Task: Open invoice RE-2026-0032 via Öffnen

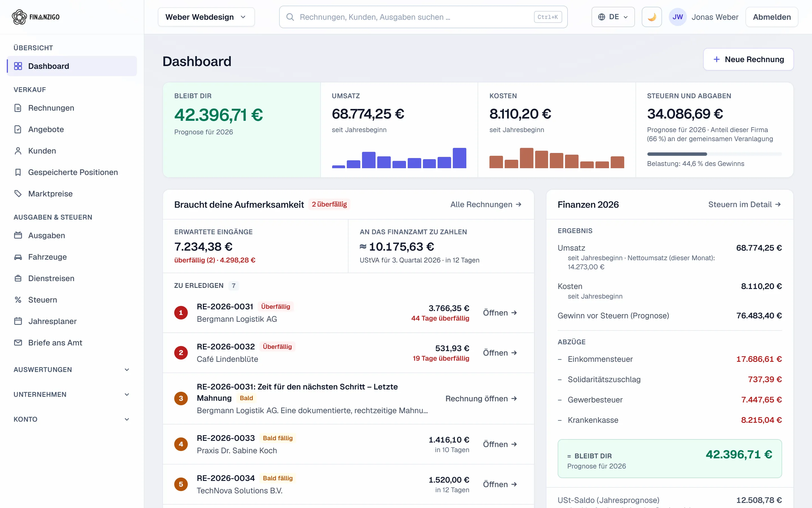Action: 500,353
